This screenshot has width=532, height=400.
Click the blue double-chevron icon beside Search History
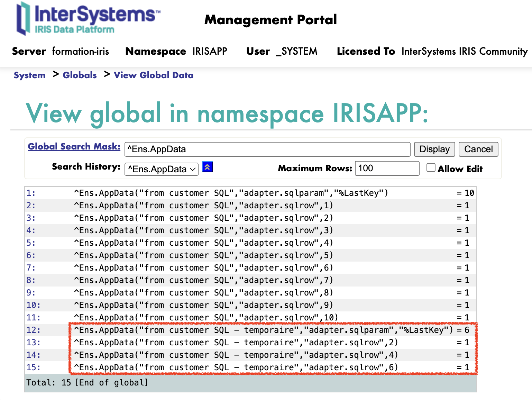click(207, 167)
